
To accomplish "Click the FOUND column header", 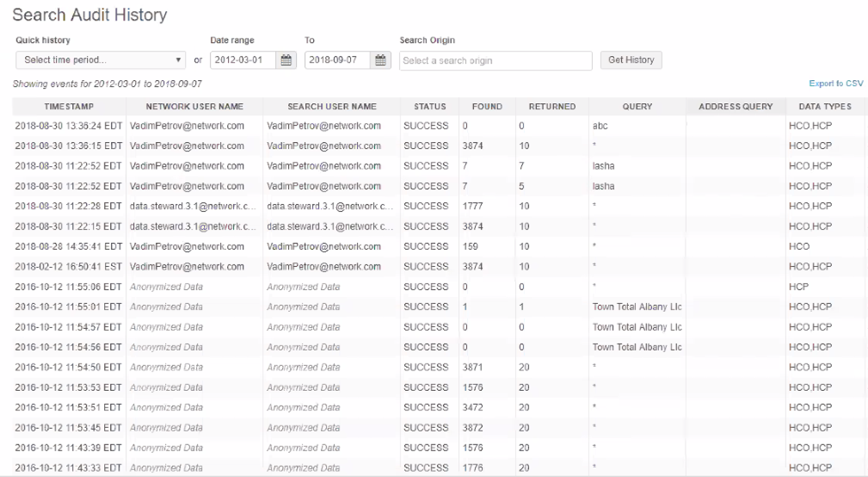I will click(487, 107).
